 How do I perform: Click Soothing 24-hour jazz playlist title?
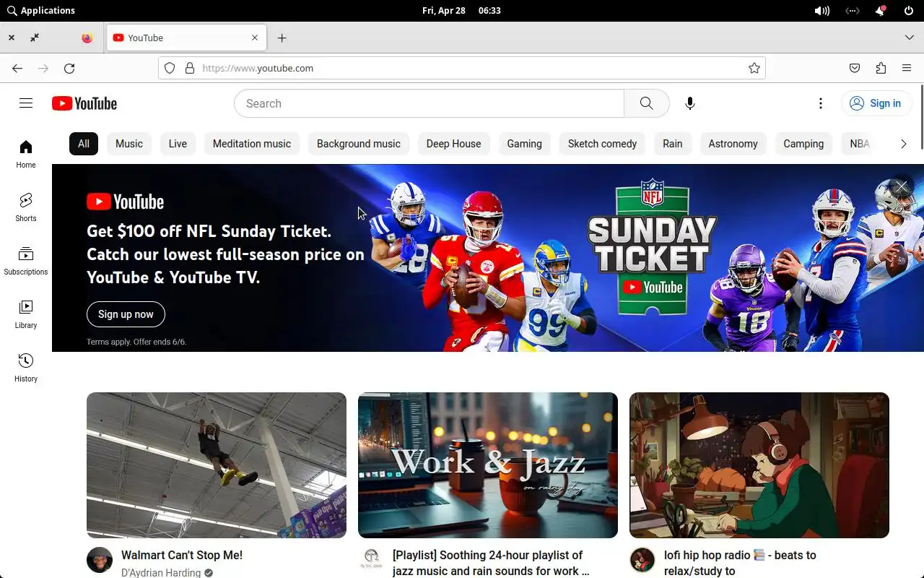491,563
